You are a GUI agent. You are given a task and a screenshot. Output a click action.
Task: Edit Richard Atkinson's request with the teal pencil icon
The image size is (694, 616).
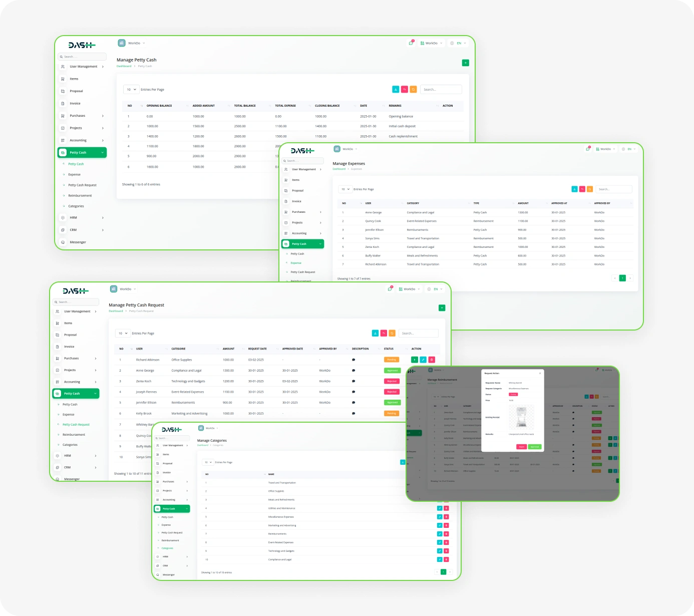423,360
